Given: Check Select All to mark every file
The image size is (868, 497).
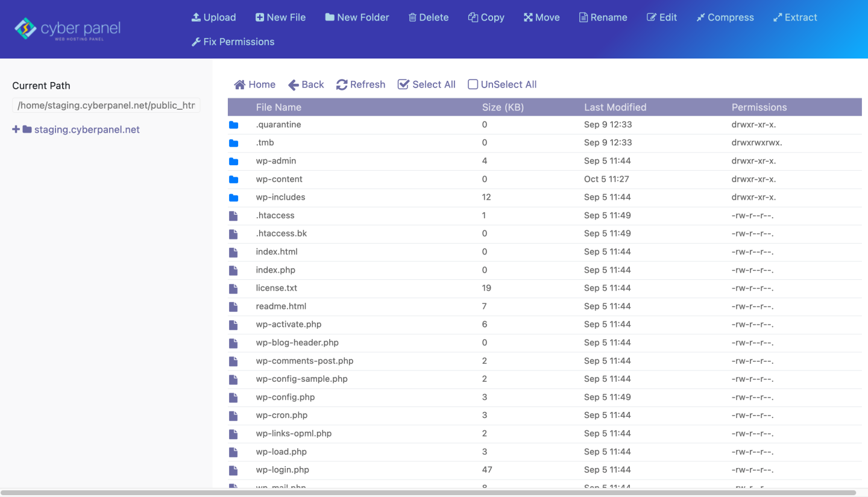Looking at the screenshot, I should (x=403, y=84).
